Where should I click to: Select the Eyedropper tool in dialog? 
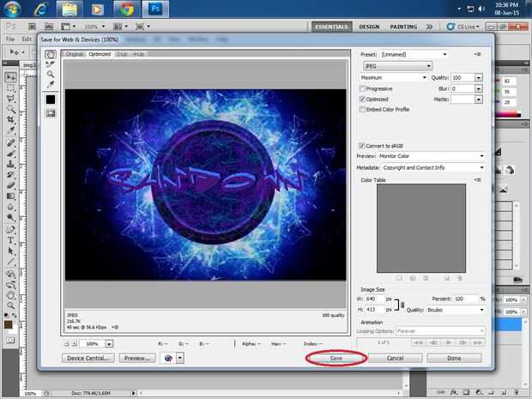51,84
